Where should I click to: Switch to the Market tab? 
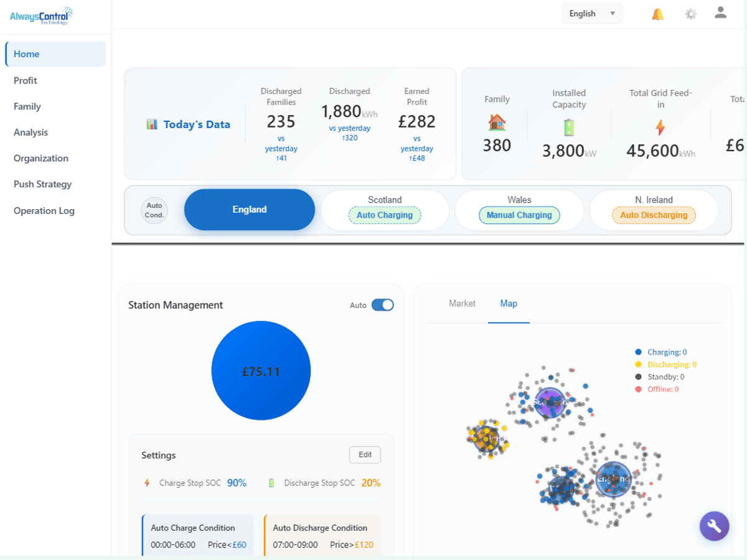tap(462, 304)
